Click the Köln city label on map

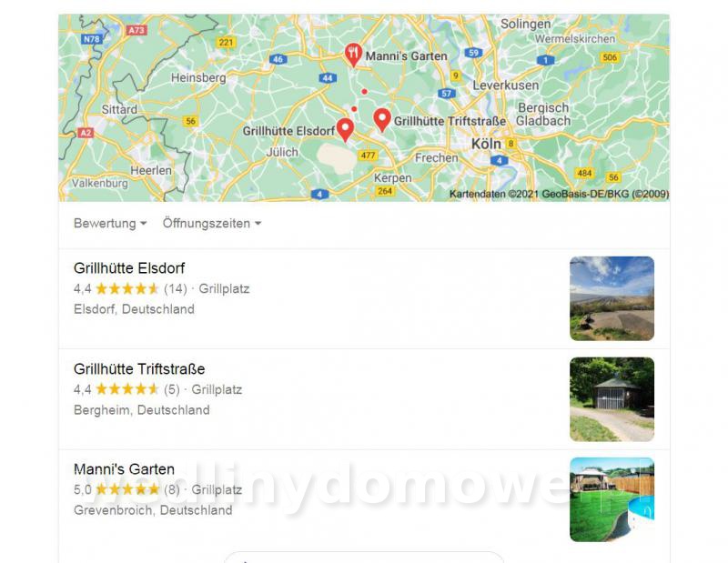point(486,144)
